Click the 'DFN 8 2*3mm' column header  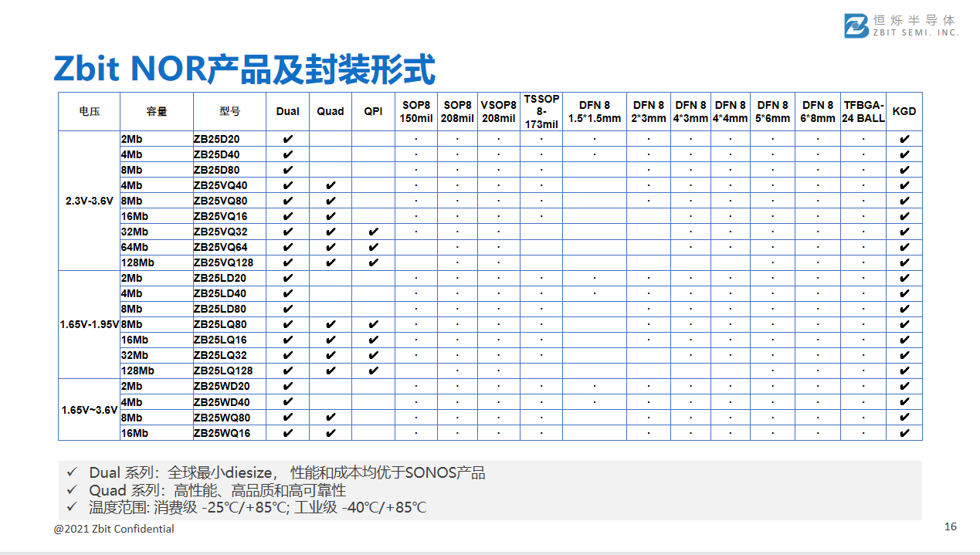[649, 111]
